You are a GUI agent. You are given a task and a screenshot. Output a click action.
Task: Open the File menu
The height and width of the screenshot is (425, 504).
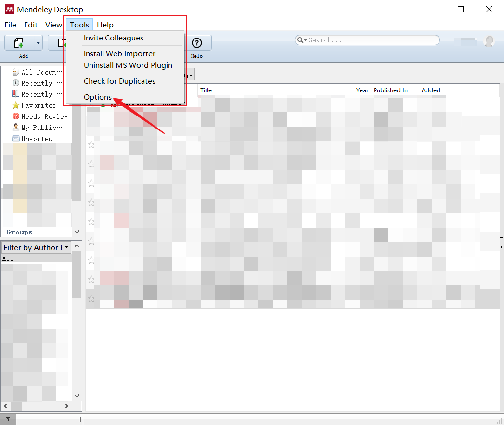coord(10,25)
